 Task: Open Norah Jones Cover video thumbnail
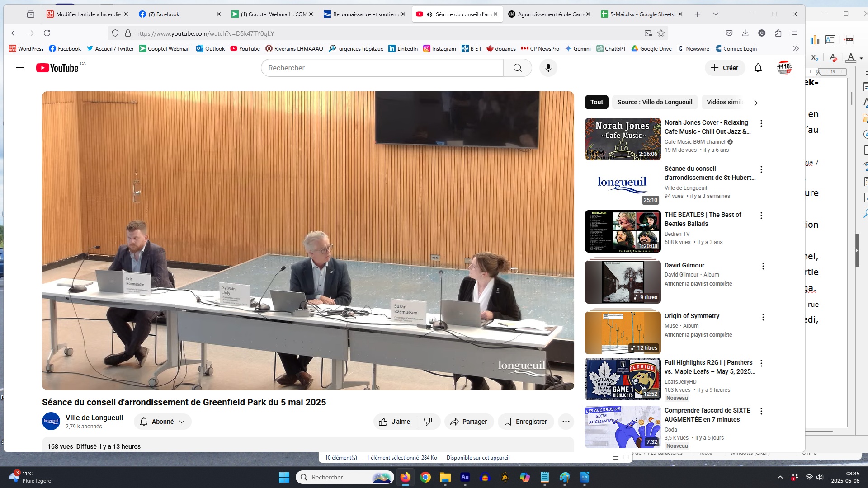click(x=623, y=139)
